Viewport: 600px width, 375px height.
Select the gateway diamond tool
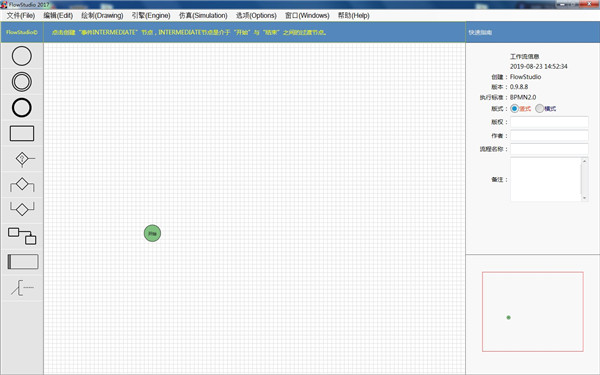pyautogui.click(x=24, y=159)
